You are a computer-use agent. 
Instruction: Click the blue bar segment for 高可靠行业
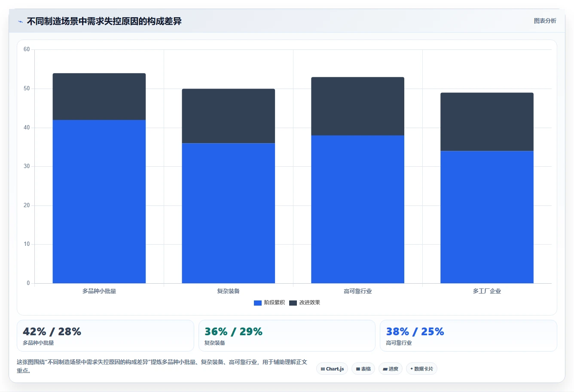click(x=358, y=209)
